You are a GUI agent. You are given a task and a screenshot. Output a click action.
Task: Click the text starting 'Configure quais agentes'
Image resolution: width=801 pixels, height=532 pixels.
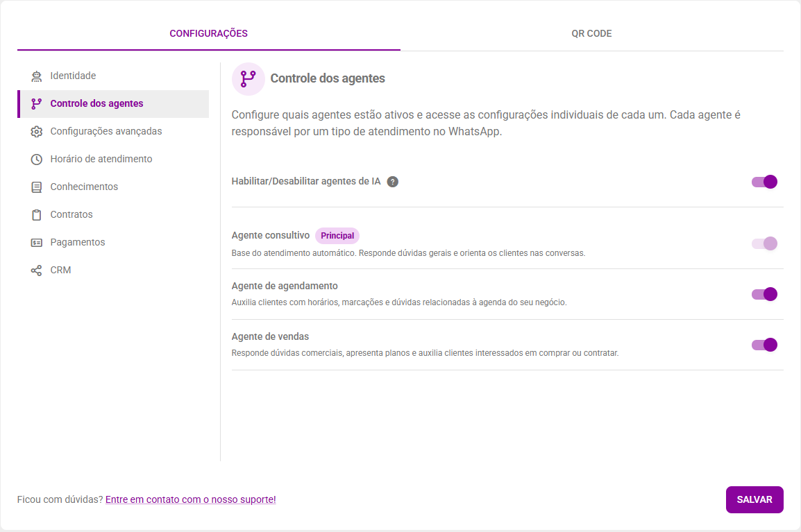pyautogui.click(x=486, y=123)
